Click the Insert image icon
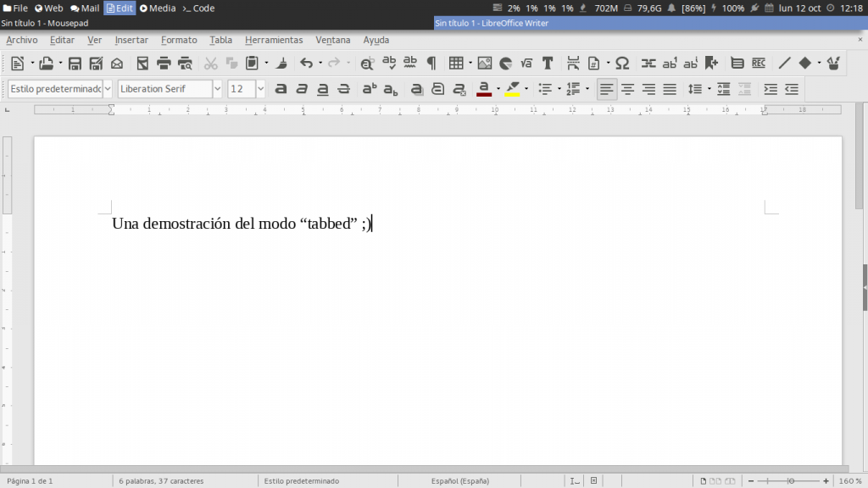Viewport: 868px width, 488px height. 484,63
